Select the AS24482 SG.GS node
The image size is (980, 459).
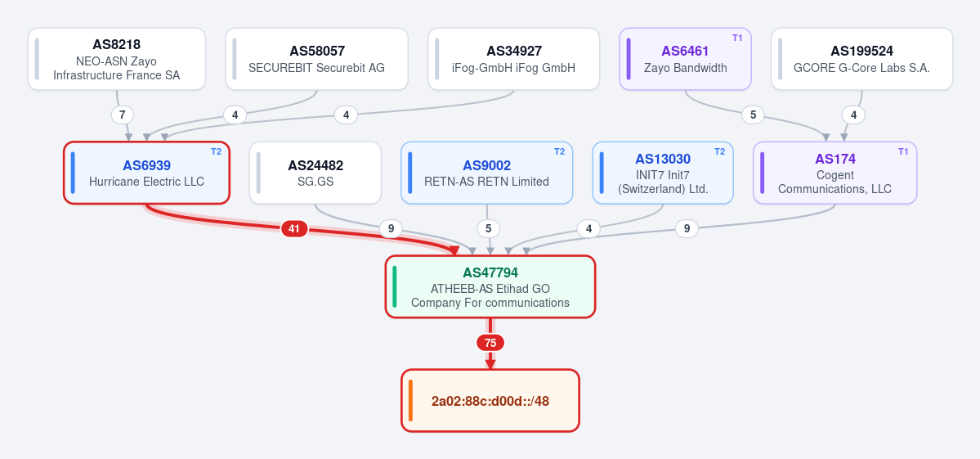coord(315,173)
